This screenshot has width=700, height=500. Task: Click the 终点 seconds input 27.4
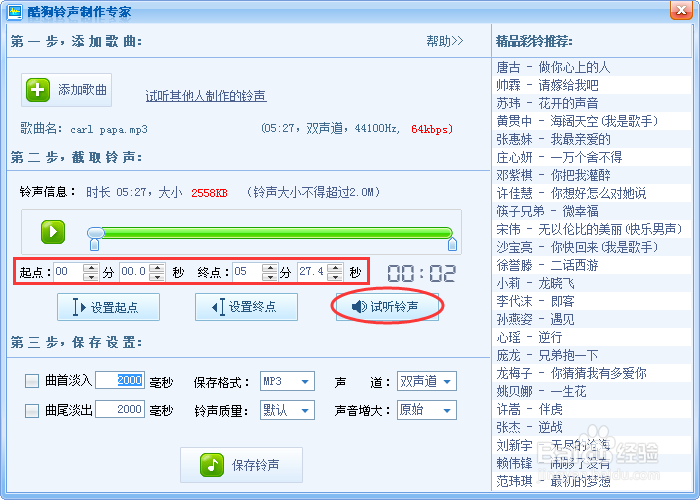[x=312, y=271]
